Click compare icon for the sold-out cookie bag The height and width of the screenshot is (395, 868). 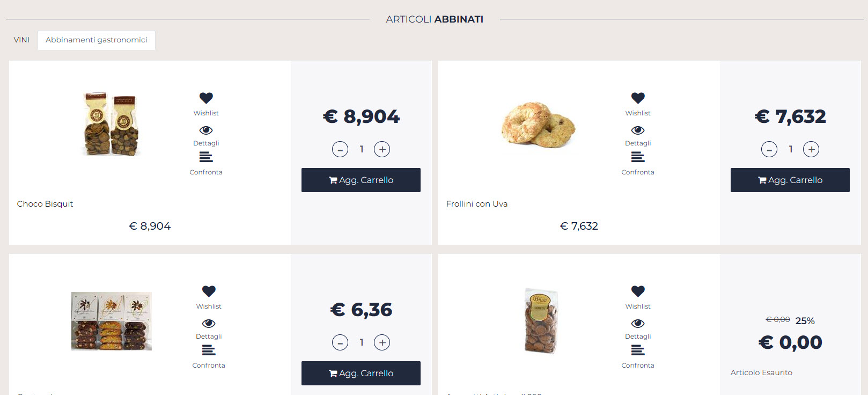[638, 350]
